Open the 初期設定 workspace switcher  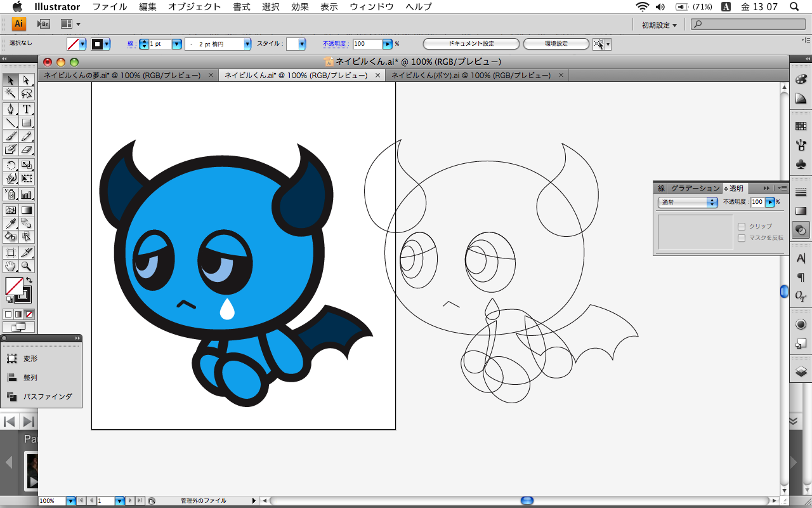(x=658, y=25)
